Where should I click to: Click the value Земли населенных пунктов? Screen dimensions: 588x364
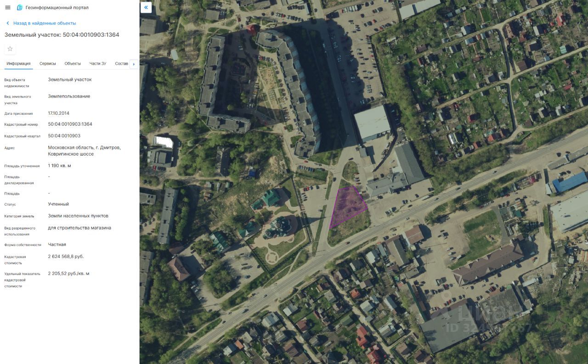pyautogui.click(x=78, y=216)
